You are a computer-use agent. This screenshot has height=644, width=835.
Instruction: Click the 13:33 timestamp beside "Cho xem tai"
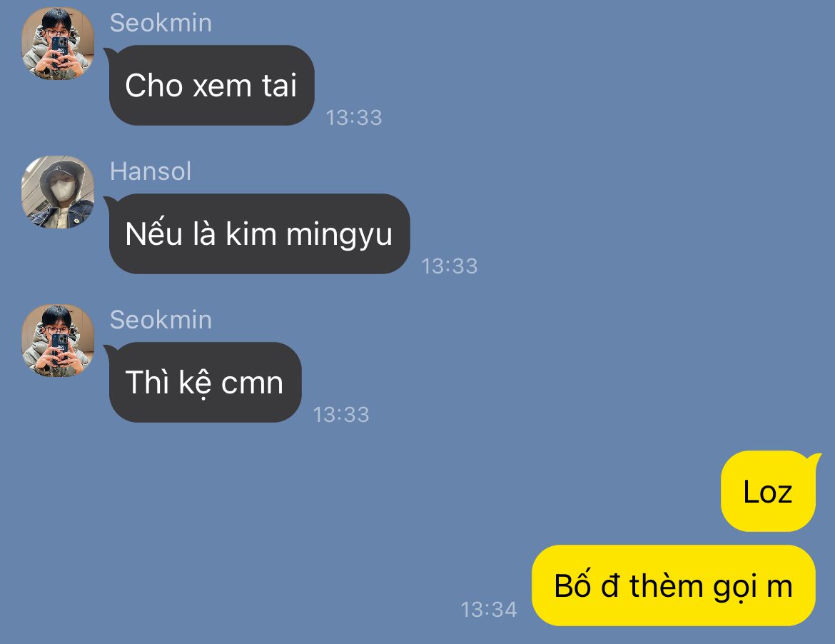[x=354, y=118]
